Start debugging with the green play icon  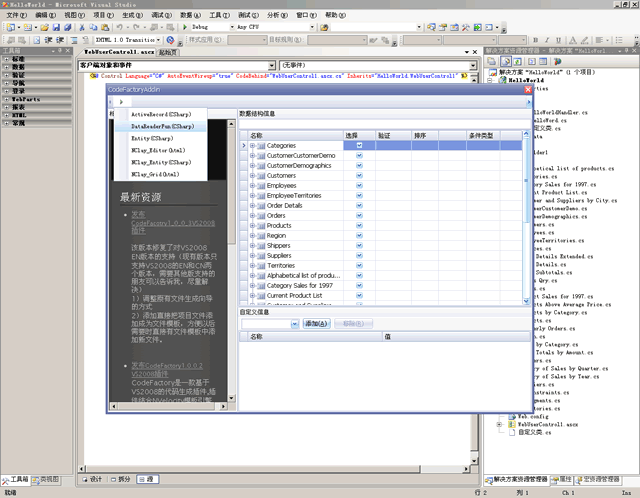[185, 27]
